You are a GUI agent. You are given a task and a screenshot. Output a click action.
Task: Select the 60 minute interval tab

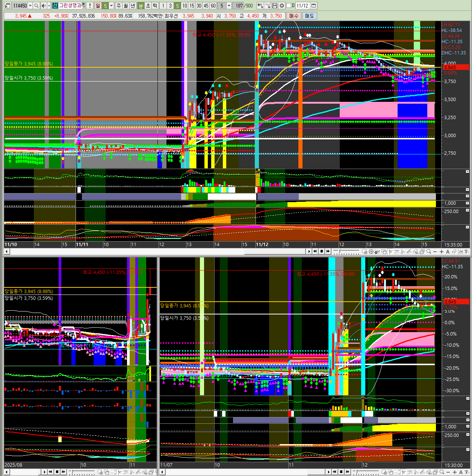213,6
